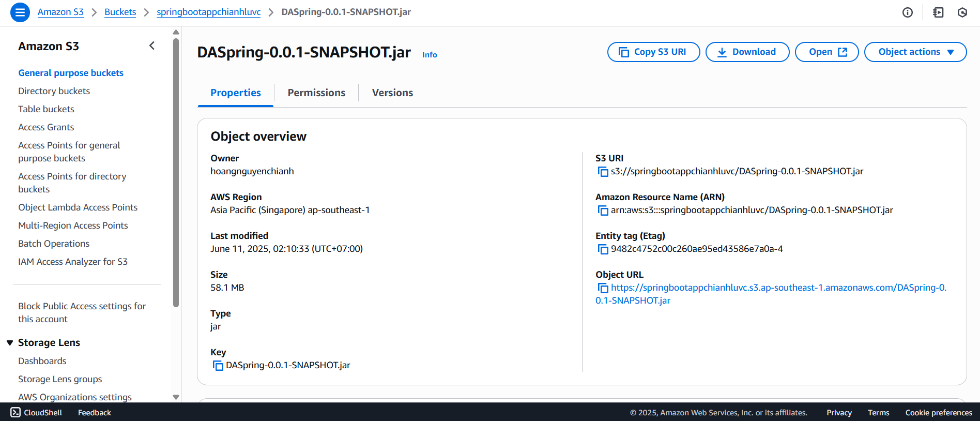Image resolution: width=980 pixels, height=421 pixels.
Task: Click the Info link beside the title
Action: (x=430, y=55)
